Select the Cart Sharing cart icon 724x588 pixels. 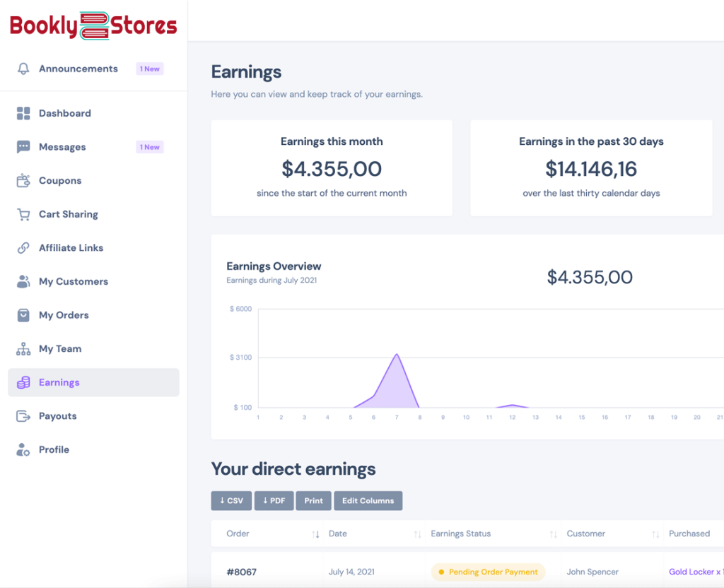(23, 214)
